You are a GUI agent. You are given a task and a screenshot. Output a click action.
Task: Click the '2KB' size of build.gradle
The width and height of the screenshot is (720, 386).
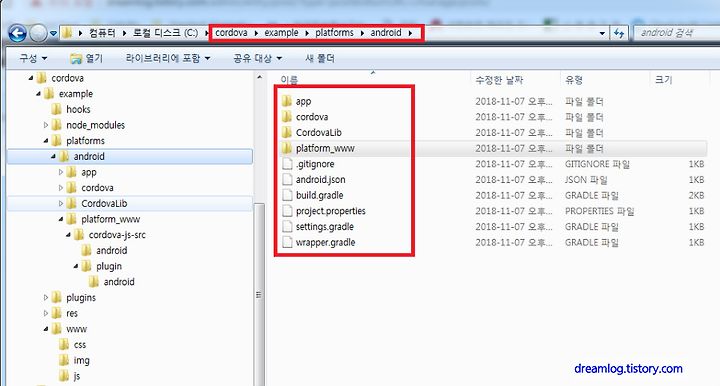click(x=696, y=195)
